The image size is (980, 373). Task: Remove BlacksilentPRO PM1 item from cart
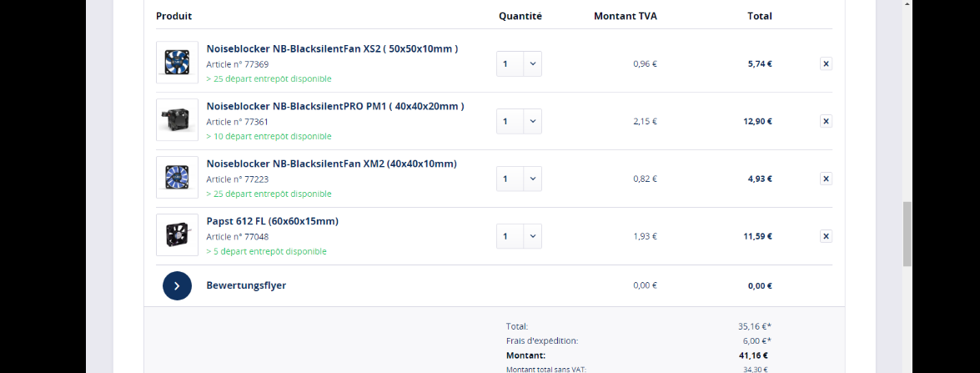click(826, 121)
